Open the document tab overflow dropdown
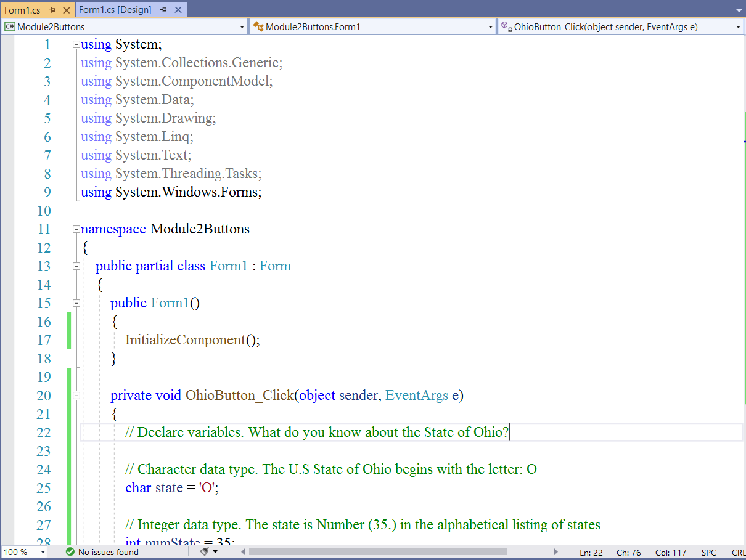This screenshot has width=746, height=560. 739,10
